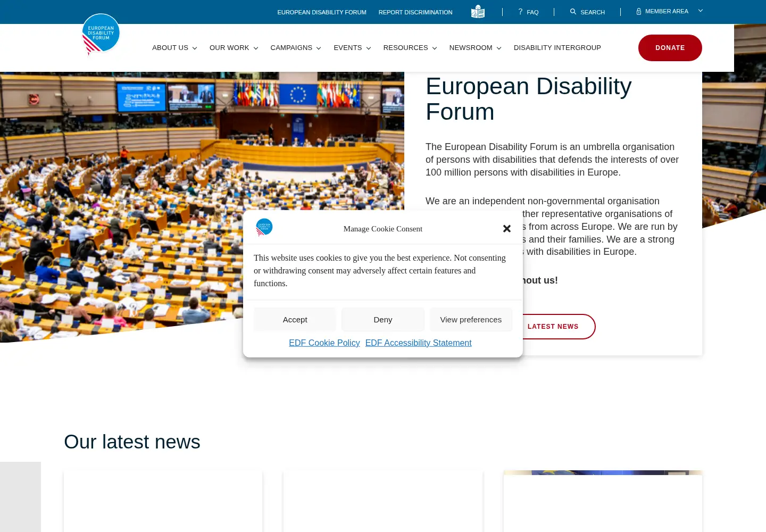The image size is (766, 532).
Task: Expand the Events menu chevron
Action: point(369,48)
